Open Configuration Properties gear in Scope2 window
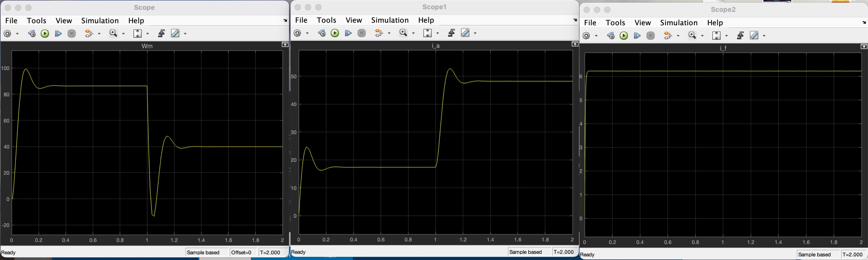 (x=587, y=36)
